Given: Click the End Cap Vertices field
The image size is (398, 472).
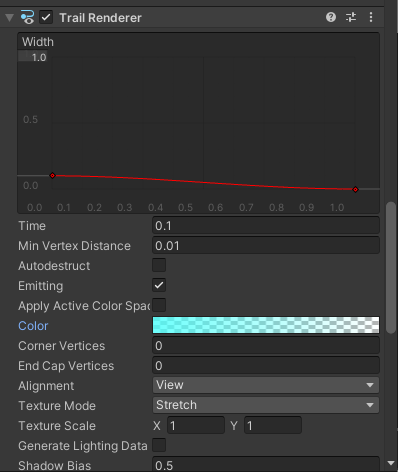Looking at the screenshot, I should (x=266, y=366).
